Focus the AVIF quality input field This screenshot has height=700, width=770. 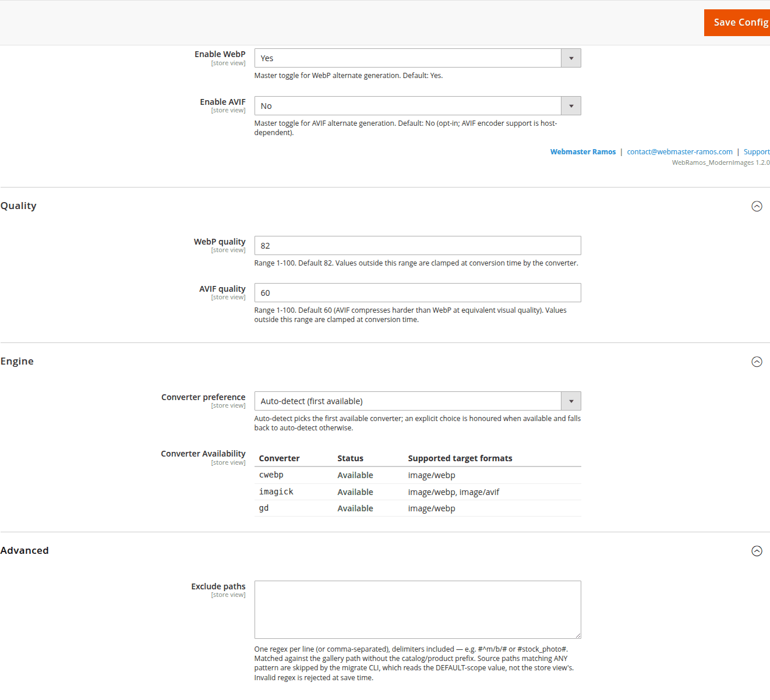(418, 293)
